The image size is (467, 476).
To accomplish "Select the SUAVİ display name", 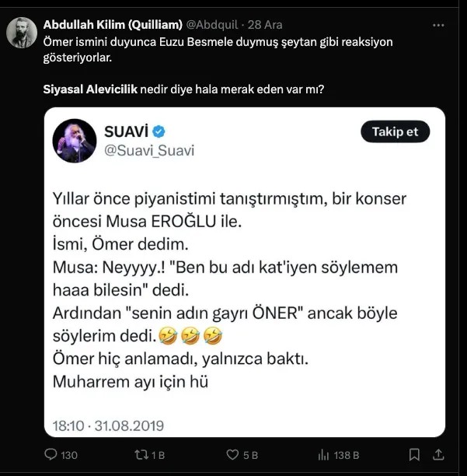I will (x=125, y=131).
